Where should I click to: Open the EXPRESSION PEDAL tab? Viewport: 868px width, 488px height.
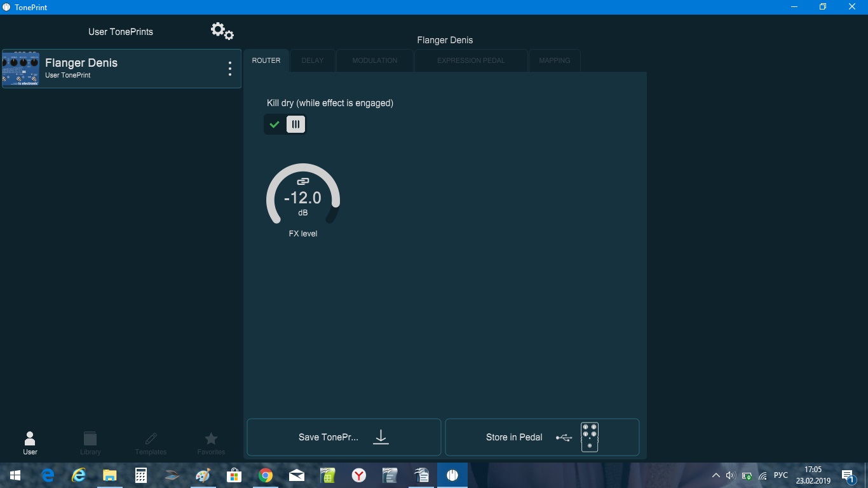[471, 60]
